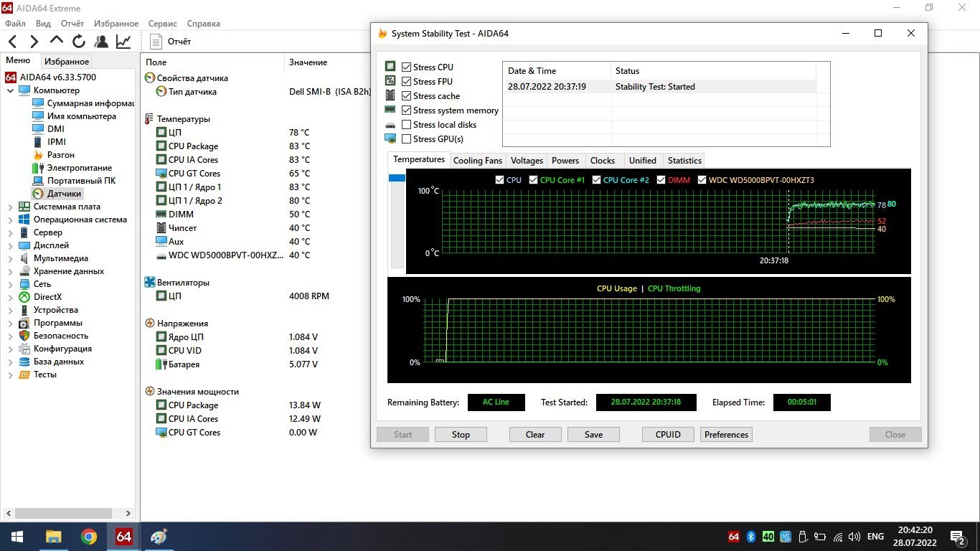The height and width of the screenshot is (551, 980).
Task: Open File Explorer from taskbar
Action: click(54, 537)
